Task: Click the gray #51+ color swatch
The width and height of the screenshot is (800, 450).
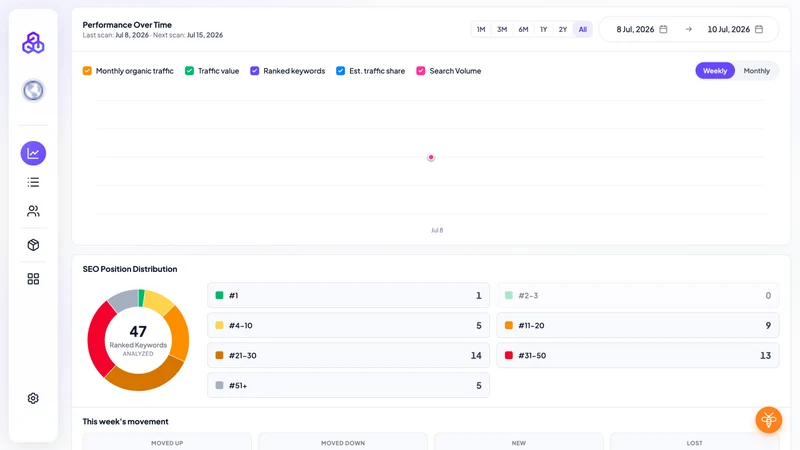Action: tap(219, 386)
